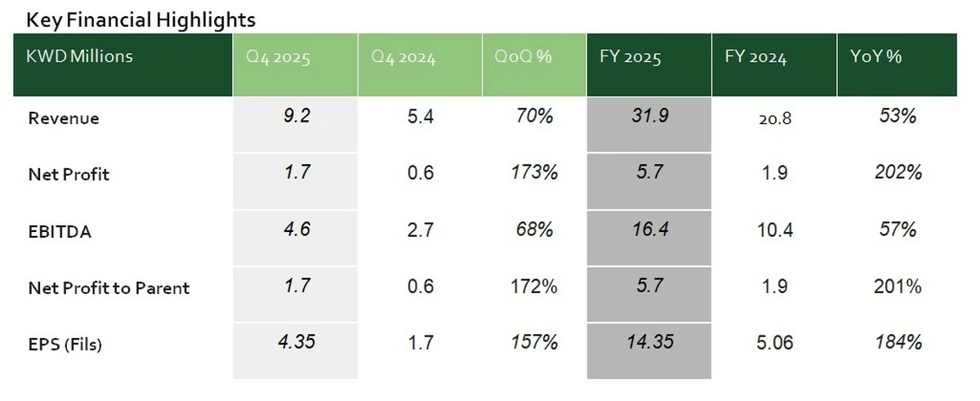Click Revenue Q4 2025 value 9.2
980x401 pixels.
(295, 117)
